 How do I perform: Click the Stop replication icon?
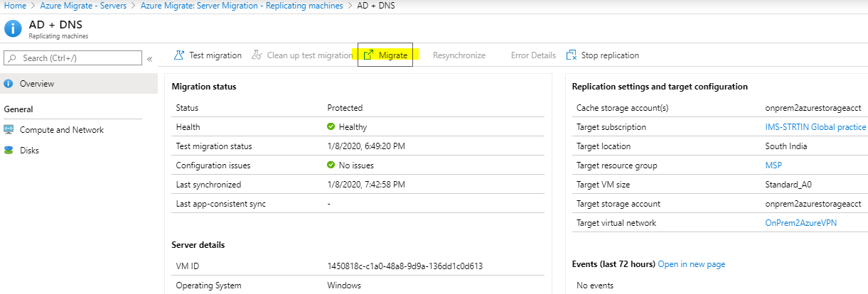pos(571,55)
